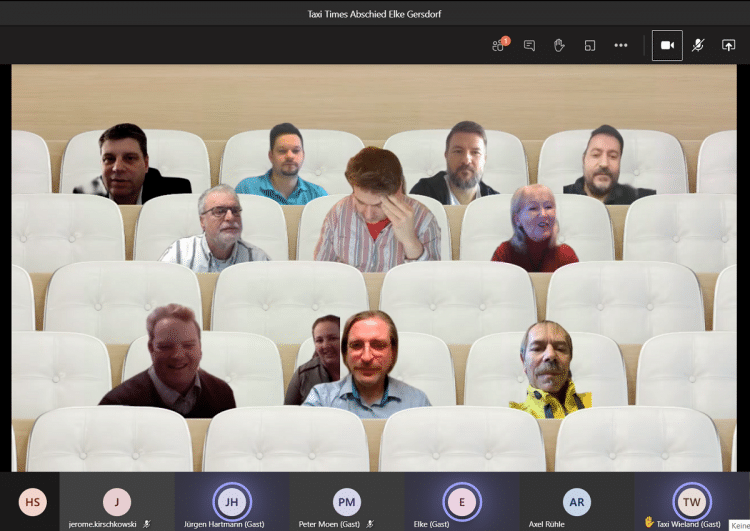Open the participants list icon

(497, 46)
